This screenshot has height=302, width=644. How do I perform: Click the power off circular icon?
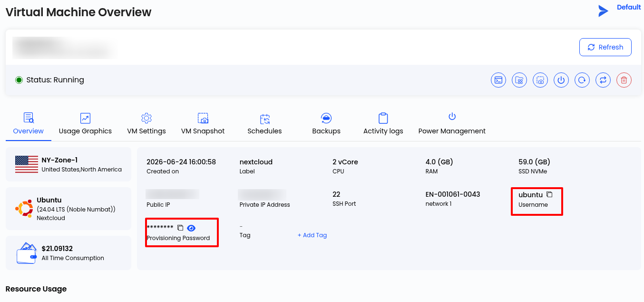(x=561, y=80)
